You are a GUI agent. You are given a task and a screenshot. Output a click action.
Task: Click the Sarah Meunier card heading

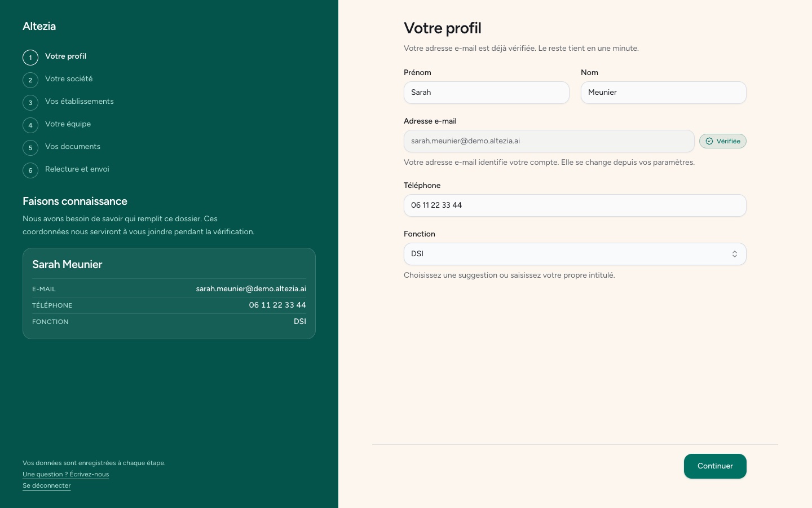click(67, 265)
